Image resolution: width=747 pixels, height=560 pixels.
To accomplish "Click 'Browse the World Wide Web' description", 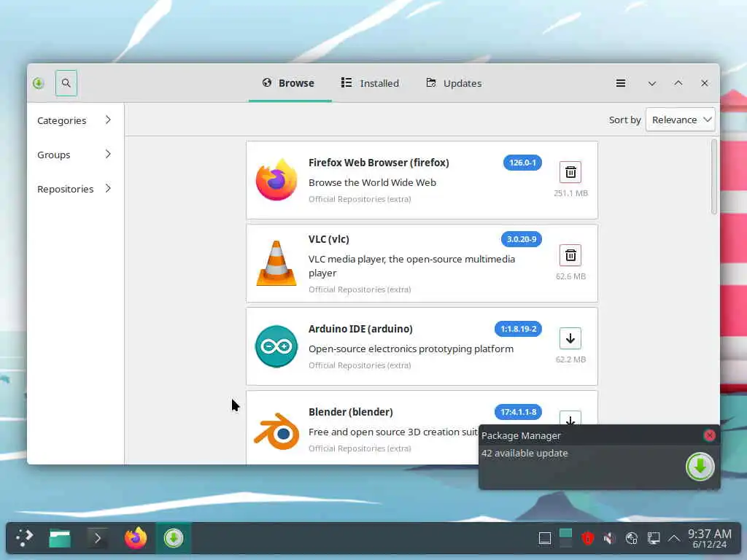I will click(372, 183).
